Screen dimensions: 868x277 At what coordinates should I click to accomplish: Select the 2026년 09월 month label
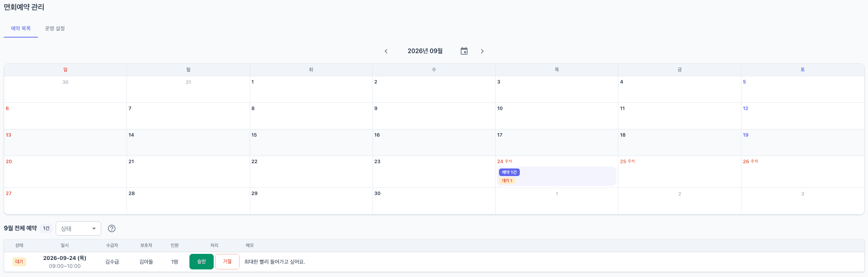[425, 51]
